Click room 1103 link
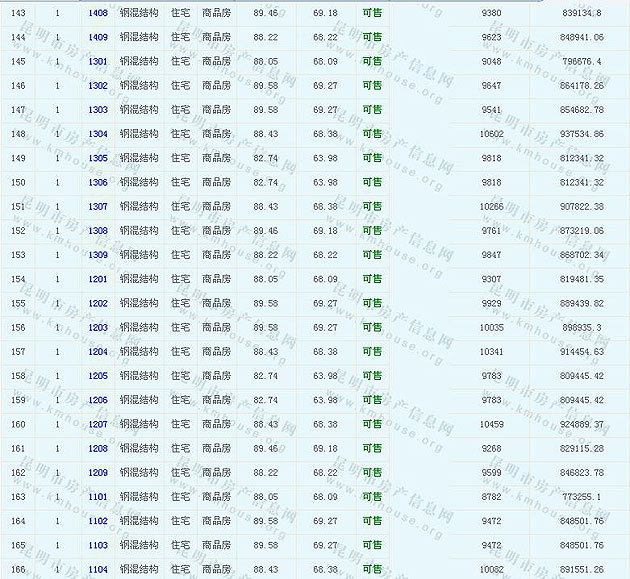The height and width of the screenshot is (579, 630). 97,545
